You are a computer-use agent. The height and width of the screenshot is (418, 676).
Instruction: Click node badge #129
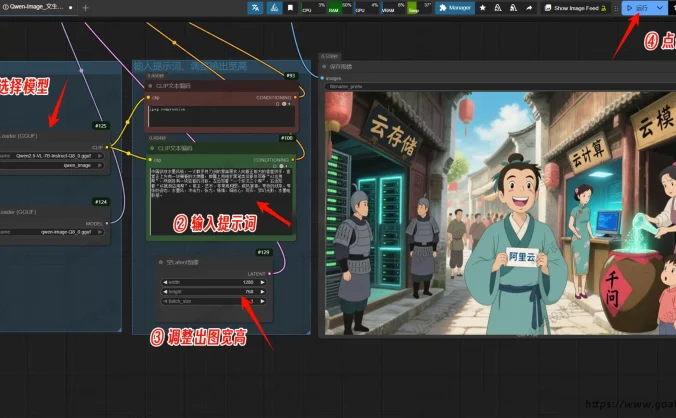(x=263, y=252)
